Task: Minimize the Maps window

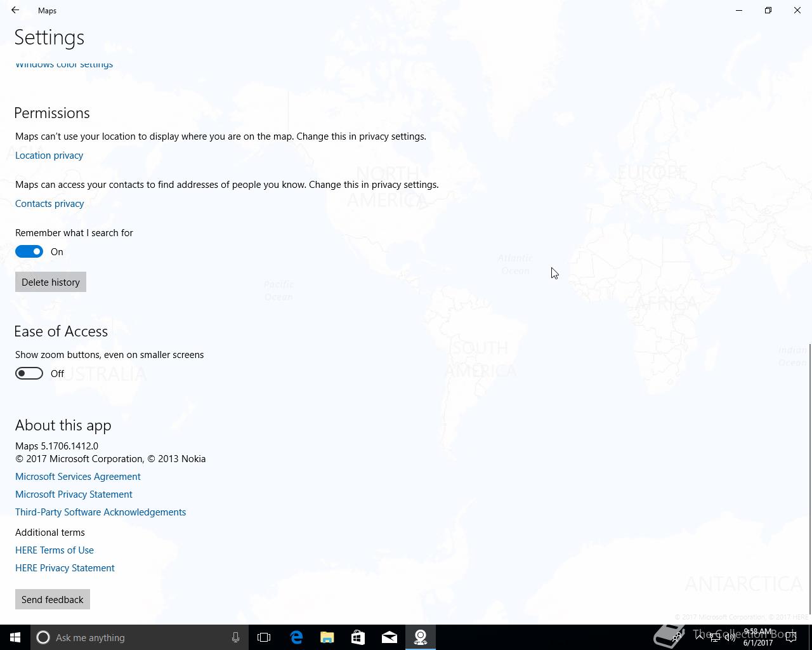Action: tap(739, 10)
